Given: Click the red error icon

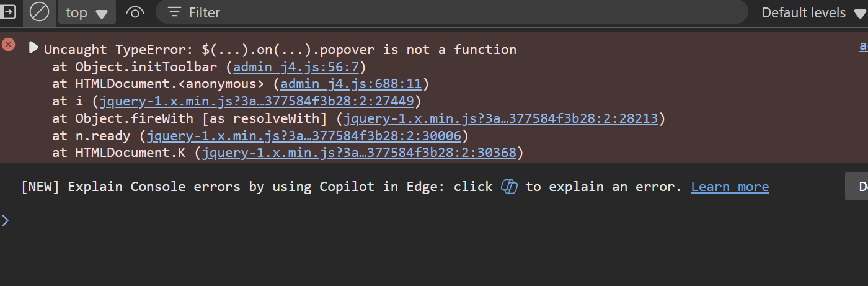Looking at the screenshot, I should click(9, 45).
